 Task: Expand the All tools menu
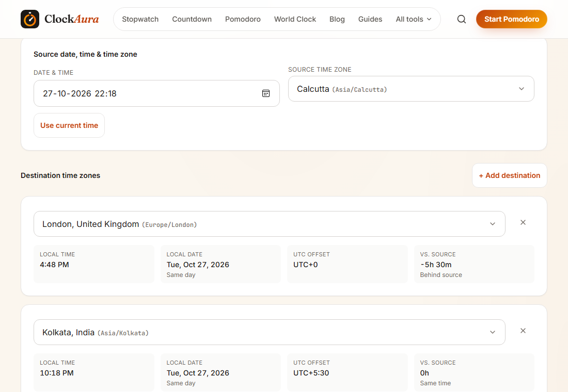[414, 19]
